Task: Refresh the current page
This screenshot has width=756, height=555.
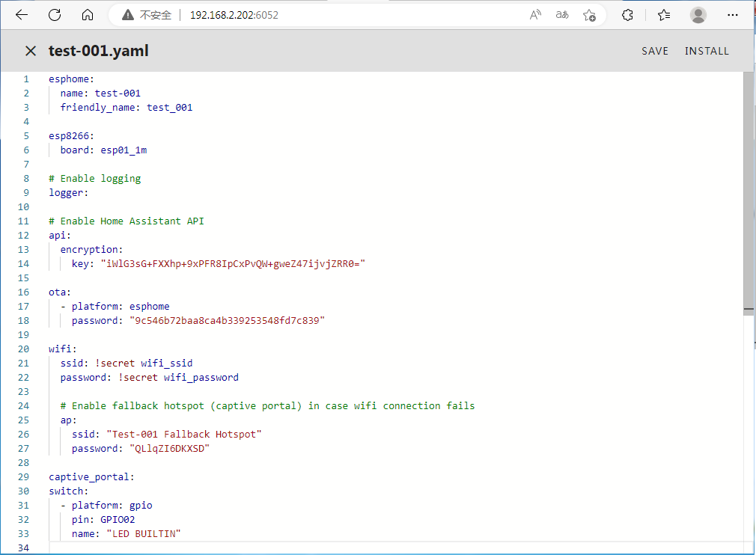Action: [x=55, y=15]
